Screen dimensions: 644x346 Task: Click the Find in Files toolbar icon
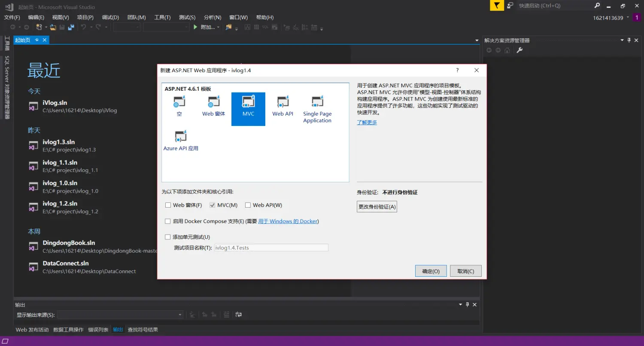pyautogui.click(x=228, y=27)
